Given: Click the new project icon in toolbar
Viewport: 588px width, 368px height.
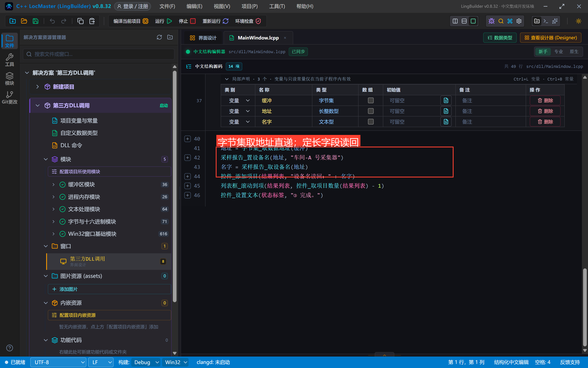Looking at the screenshot, I should (x=13, y=21).
